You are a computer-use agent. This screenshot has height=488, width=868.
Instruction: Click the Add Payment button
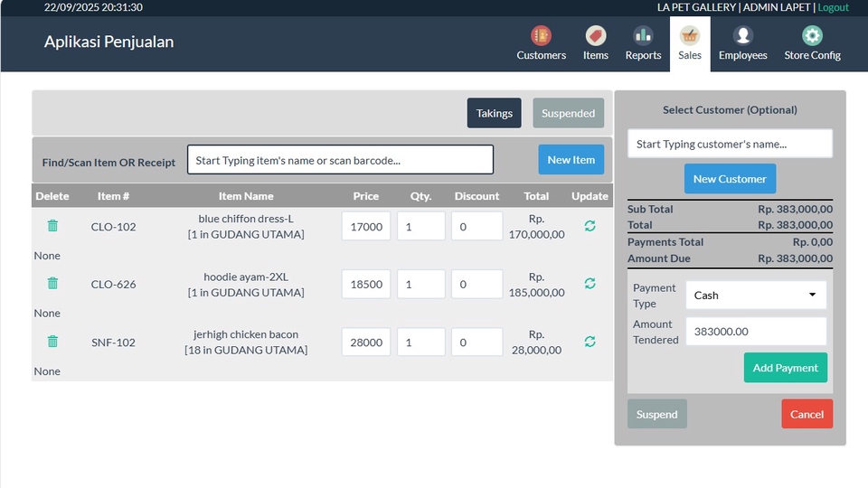pos(785,368)
